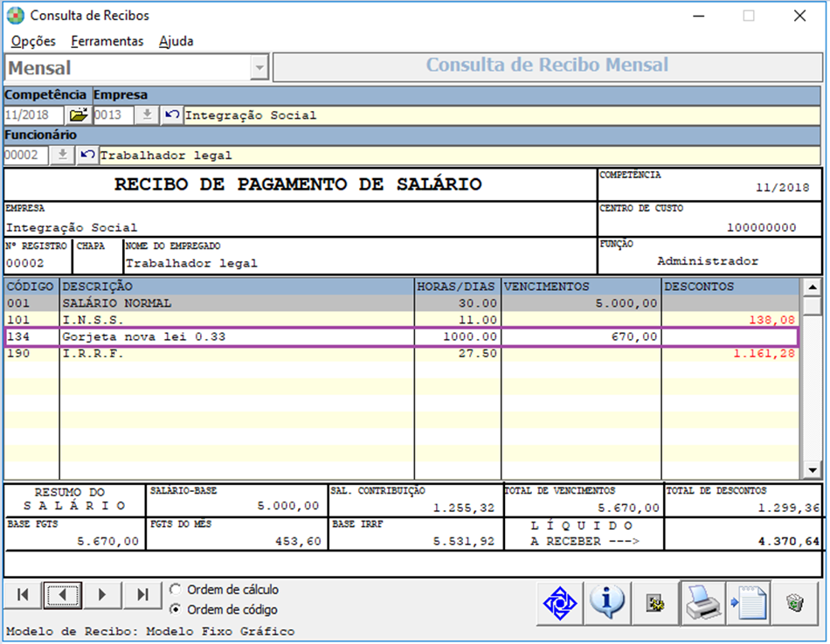Click undo arrow beside Funcionário field
The image size is (830, 644).
[87, 156]
